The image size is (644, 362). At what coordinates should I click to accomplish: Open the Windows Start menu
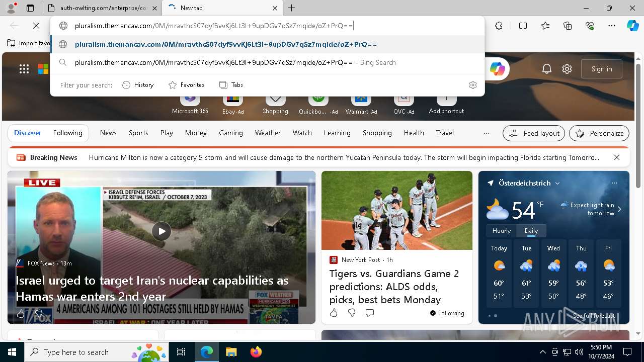pos(12,352)
